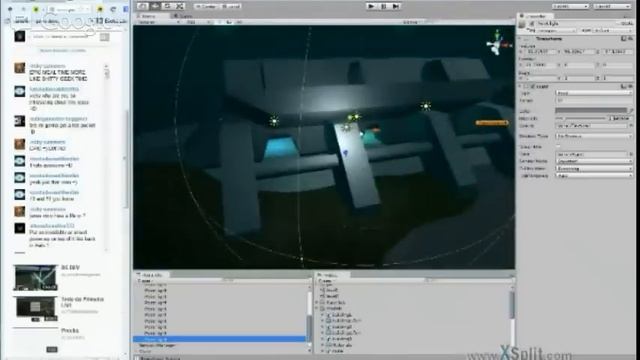
Task: Toggle the Light component enabled checkbox
Action: tap(532, 87)
